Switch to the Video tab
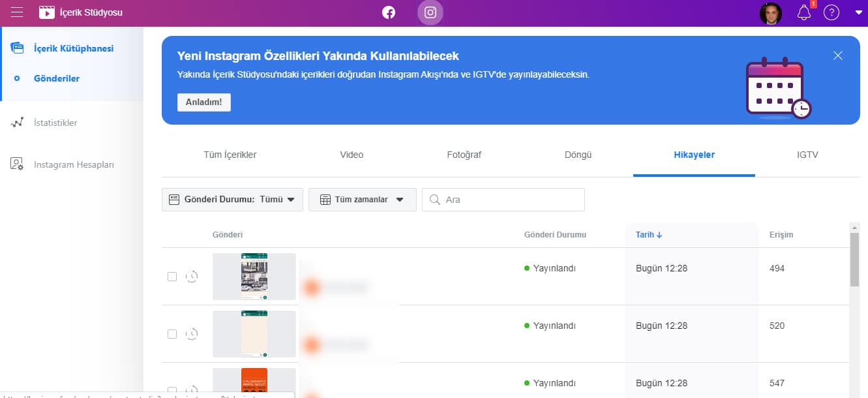868x398 pixels. tap(352, 155)
